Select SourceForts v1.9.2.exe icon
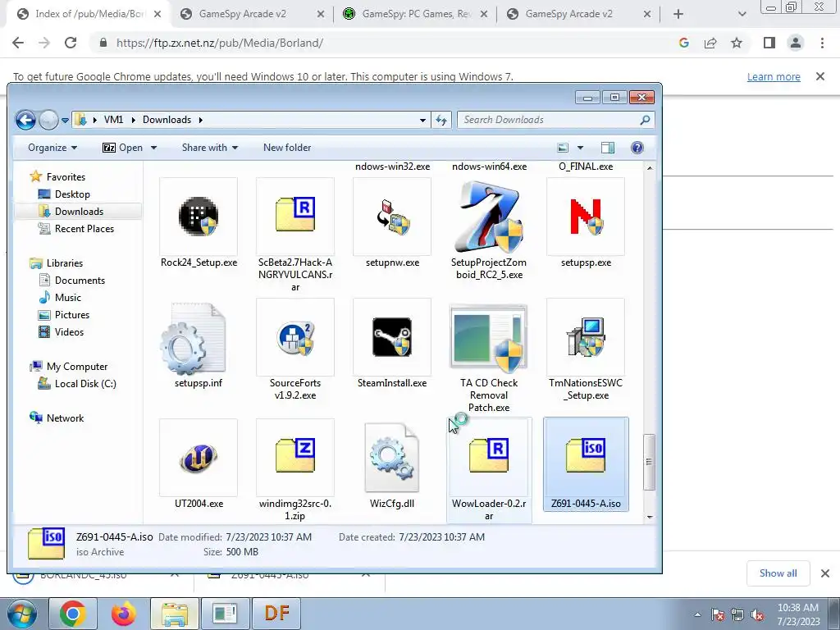 point(295,337)
